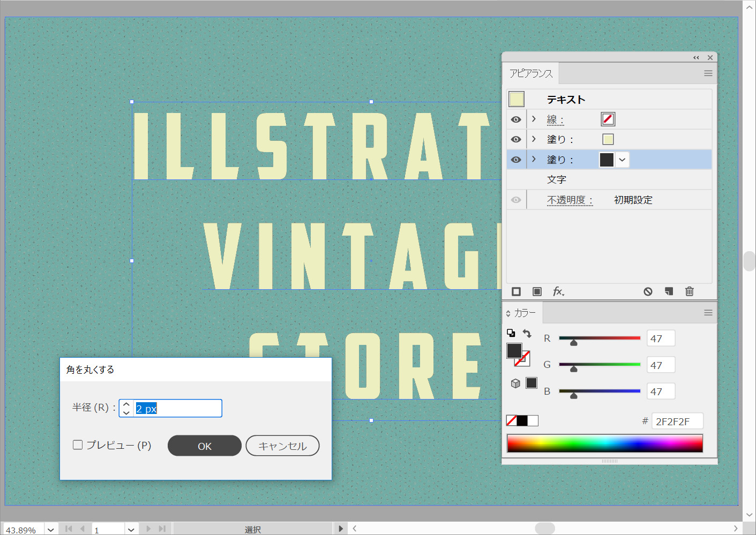The image size is (756, 535).
Task: Click the color spectrum bar
Action: click(x=604, y=443)
